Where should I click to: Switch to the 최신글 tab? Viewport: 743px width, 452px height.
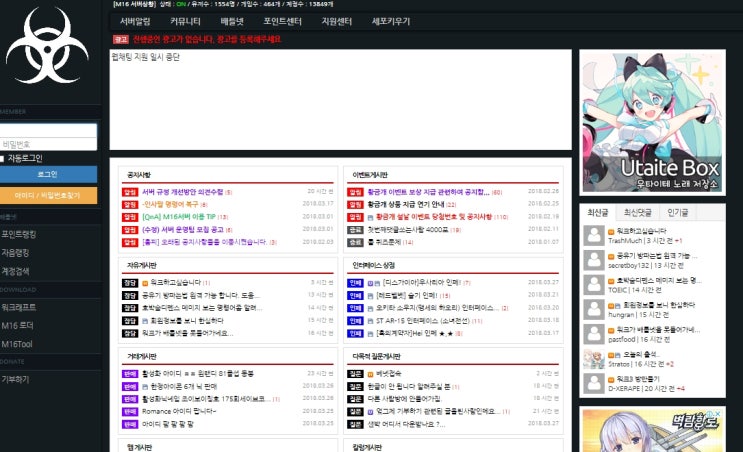click(x=598, y=213)
